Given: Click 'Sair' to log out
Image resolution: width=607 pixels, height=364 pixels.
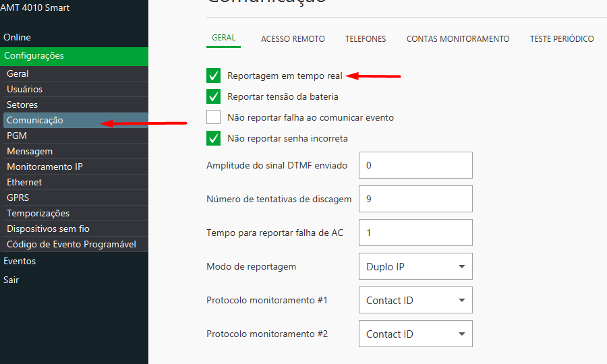Looking at the screenshot, I should (11, 280).
